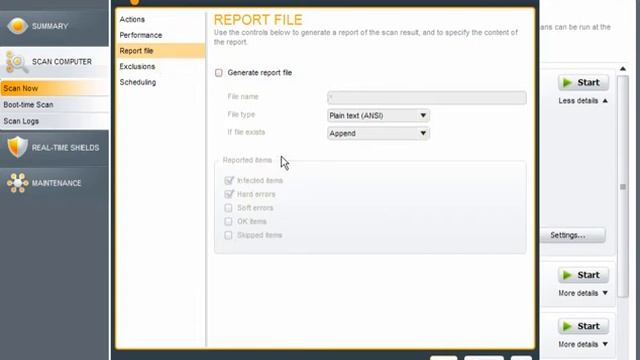Image resolution: width=640 pixels, height=360 pixels.
Task: Select the Report file settings page
Action: (160, 51)
